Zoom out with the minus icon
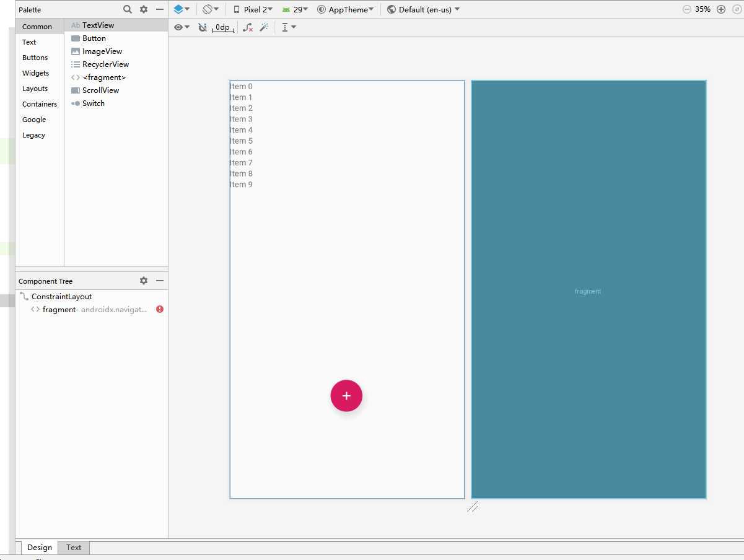This screenshot has height=560, width=744. click(x=687, y=9)
